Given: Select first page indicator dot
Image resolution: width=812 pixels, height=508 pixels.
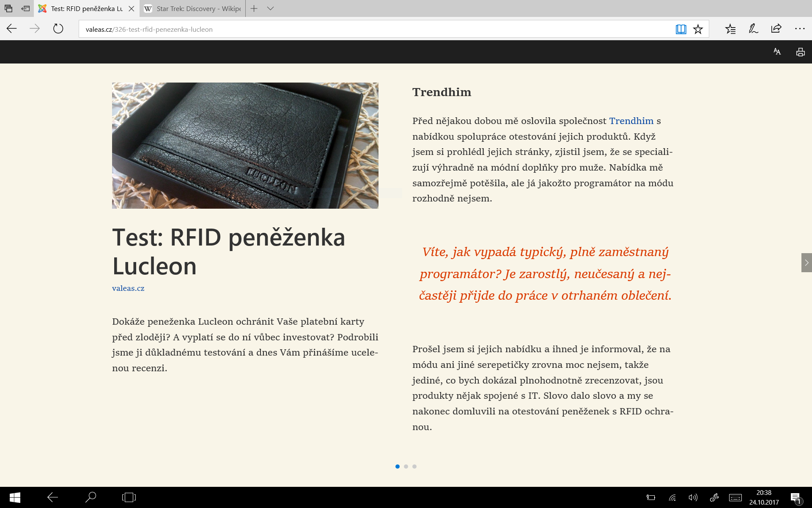Looking at the screenshot, I should coord(398,467).
